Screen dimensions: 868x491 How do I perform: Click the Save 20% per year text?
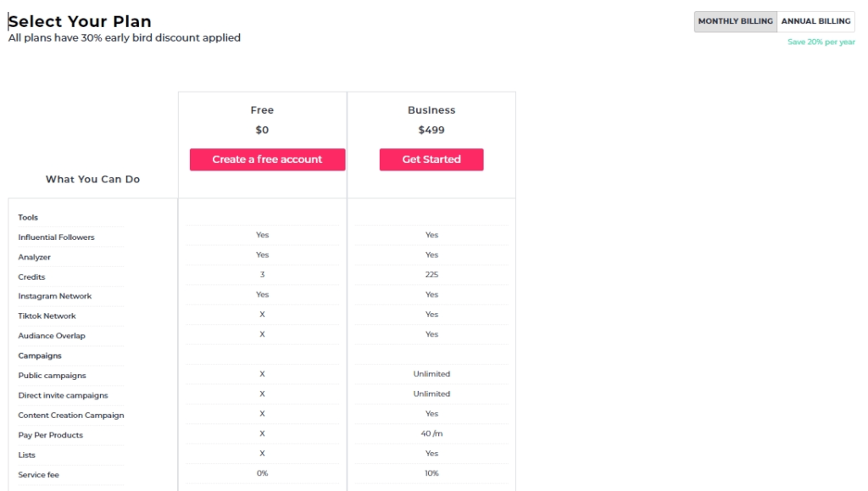tap(821, 42)
